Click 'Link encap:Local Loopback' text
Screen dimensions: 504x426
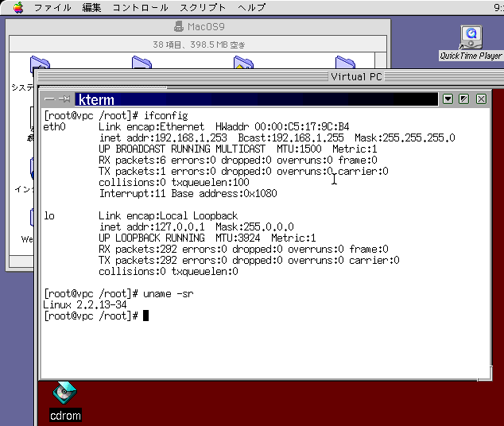pos(168,215)
